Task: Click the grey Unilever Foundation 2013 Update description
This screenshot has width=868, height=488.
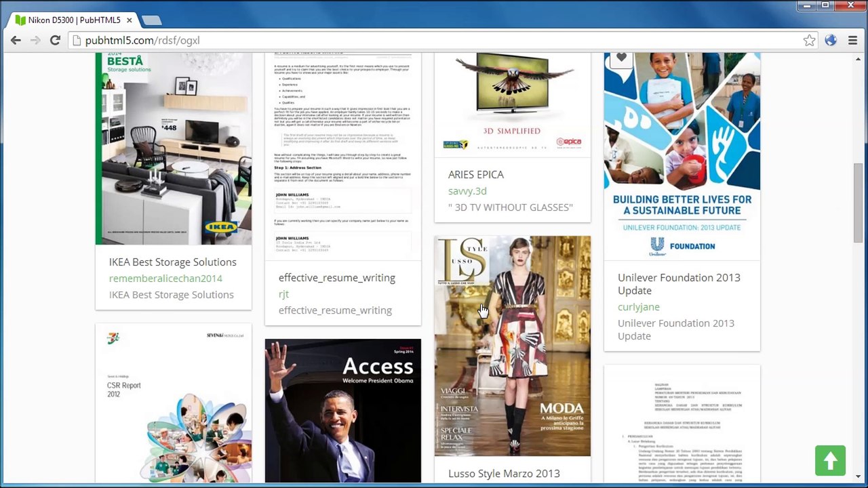Action: click(676, 329)
